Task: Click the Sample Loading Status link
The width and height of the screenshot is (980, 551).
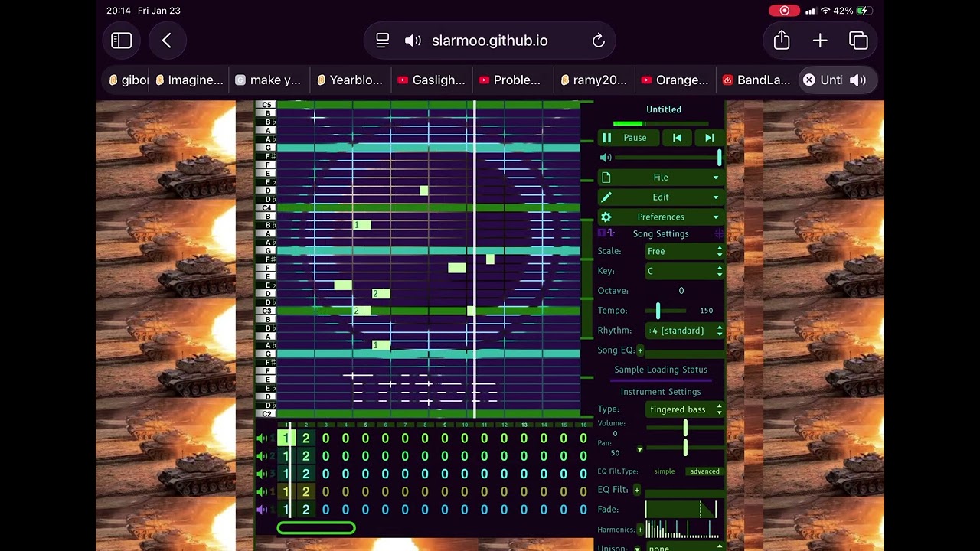Action: tap(661, 370)
